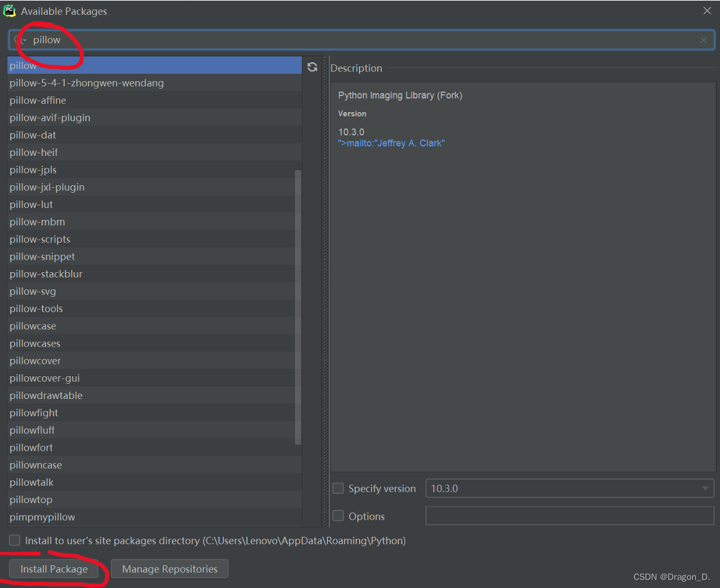Viewport: 720px width, 588px height.
Task: Select the pillowtalk package
Action: click(x=155, y=483)
